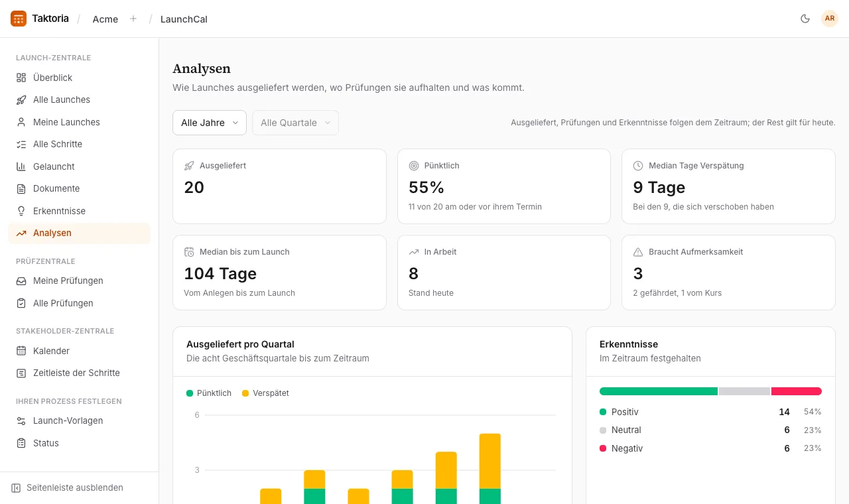Screen dimensions: 849x504
Task: Click the Zeitleiste der Schritte icon
Action: [x=21, y=373]
